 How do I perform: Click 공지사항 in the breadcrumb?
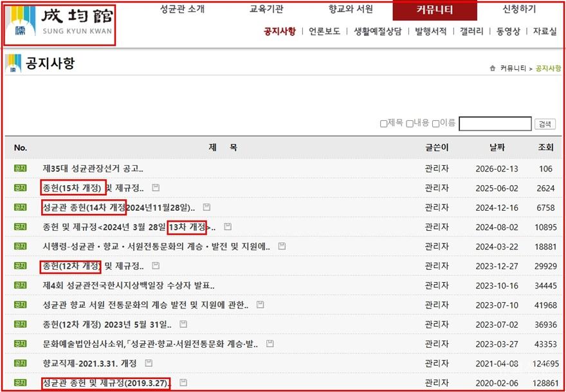pyautogui.click(x=548, y=69)
